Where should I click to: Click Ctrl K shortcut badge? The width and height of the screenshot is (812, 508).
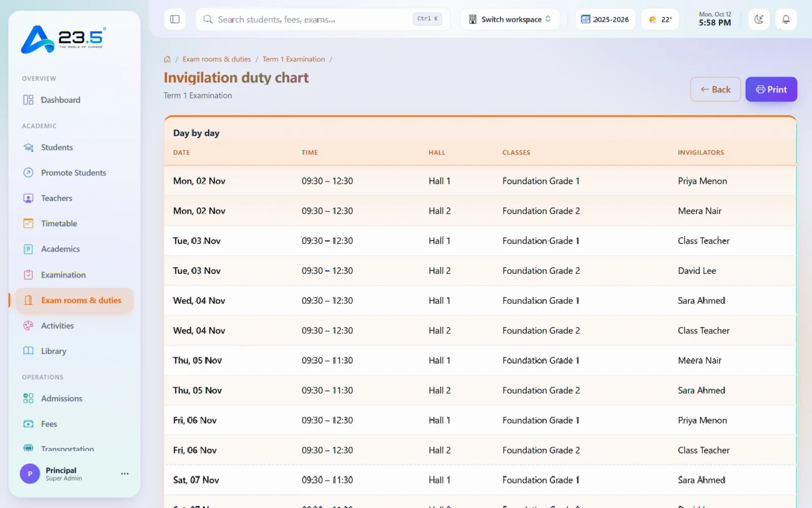coord(427,19)
